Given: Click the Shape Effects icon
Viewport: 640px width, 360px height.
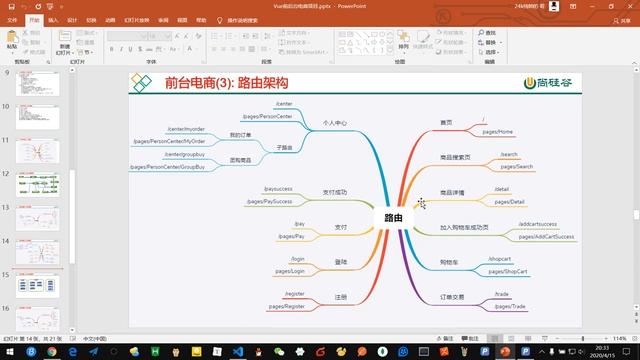Looking at the screenshot, I should (439, 52).
